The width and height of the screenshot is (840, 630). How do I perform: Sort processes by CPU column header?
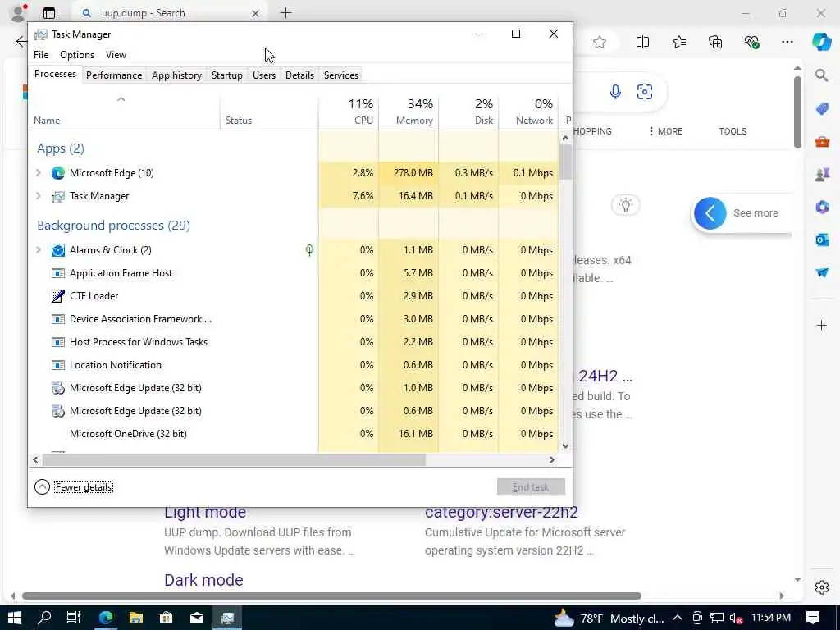pos(349,112)
